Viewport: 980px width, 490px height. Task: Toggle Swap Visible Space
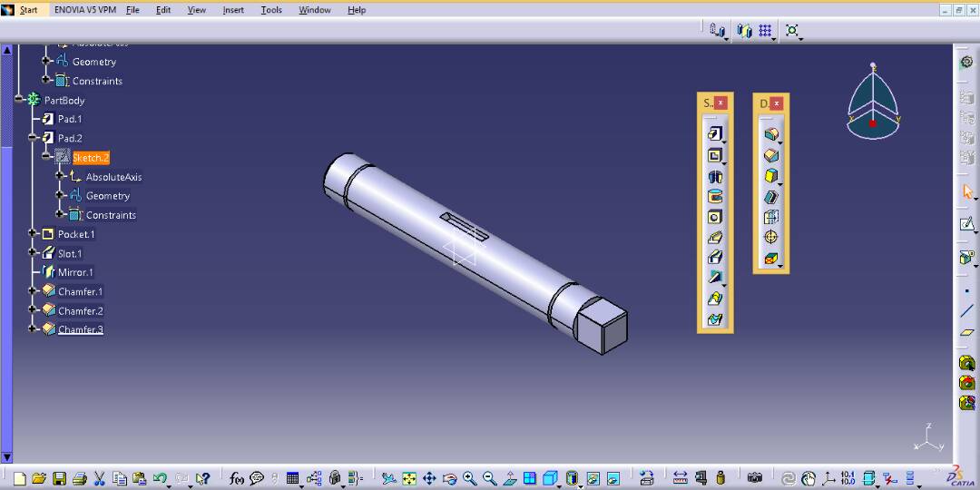613,478
